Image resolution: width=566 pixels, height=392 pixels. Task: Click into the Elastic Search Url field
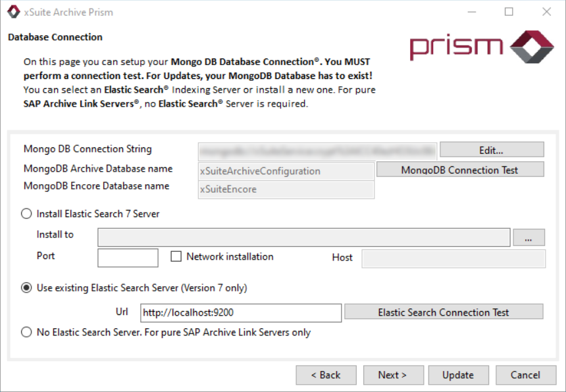point(241,313)
